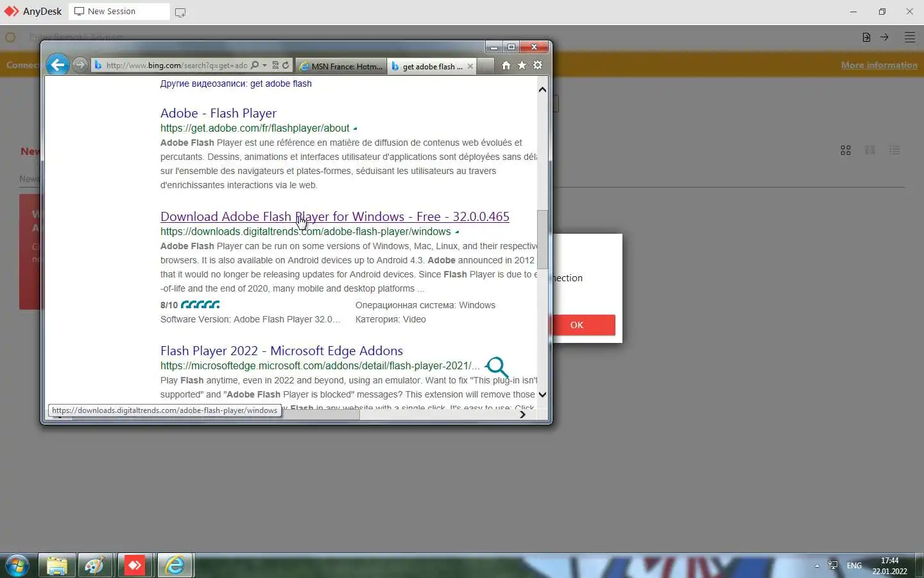
Task: Go to the Internet Explorer home page icon
Action: [506, 66]
